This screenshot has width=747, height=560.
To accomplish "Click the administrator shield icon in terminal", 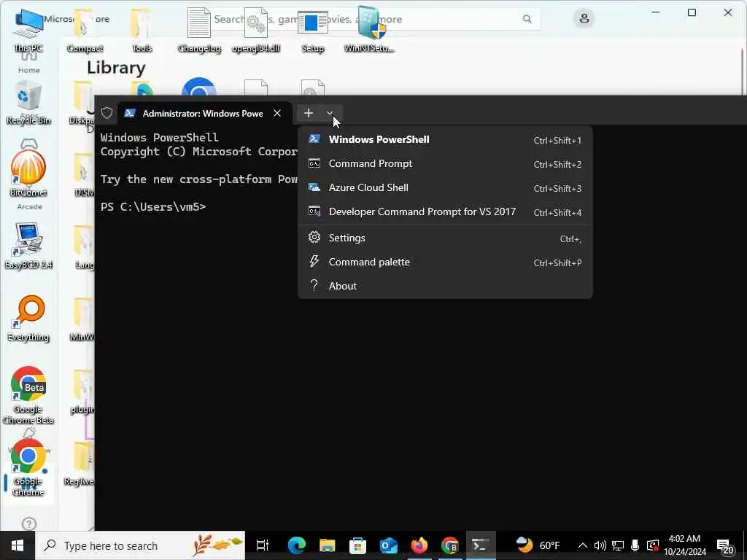I will click(x=107, y=113).
